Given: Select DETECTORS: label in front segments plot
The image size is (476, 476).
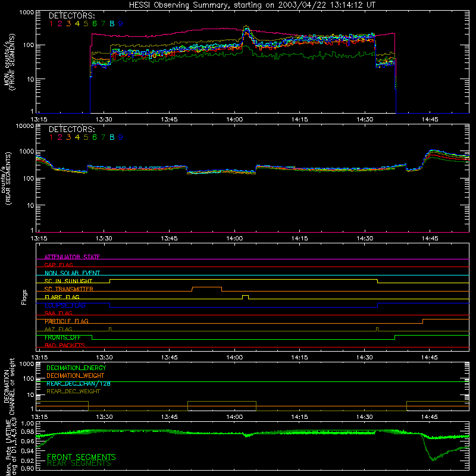Looking at the screenshot, I should [71, 16].
